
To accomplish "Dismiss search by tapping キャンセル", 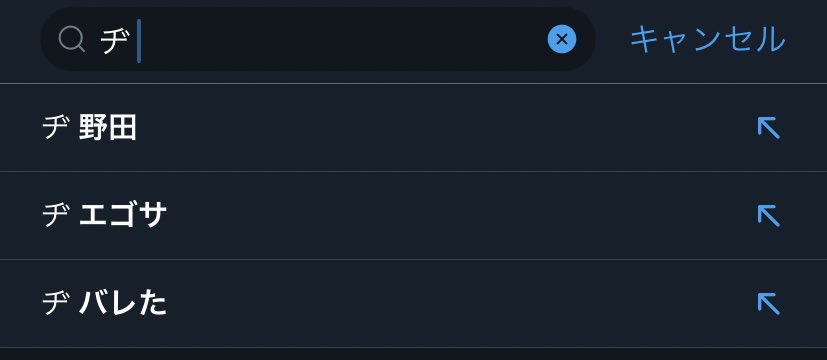I will [708, 40].
